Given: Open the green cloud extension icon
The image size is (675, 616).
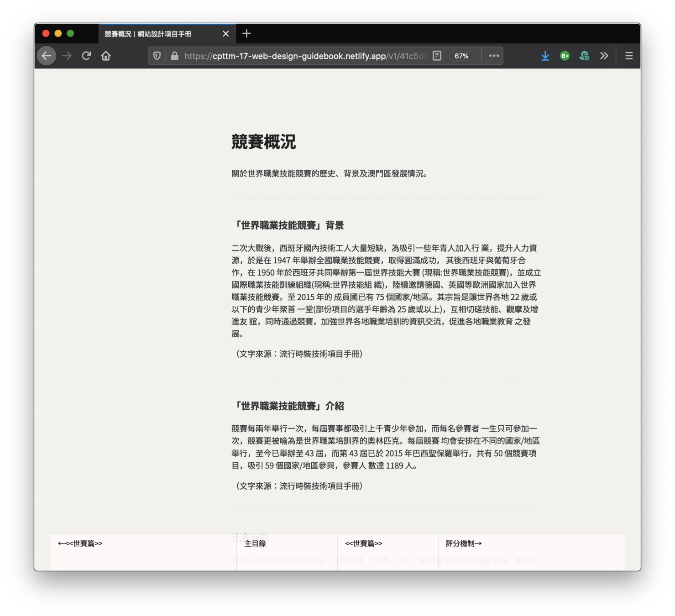Looking at the screenshot, I should coord(585,56).
